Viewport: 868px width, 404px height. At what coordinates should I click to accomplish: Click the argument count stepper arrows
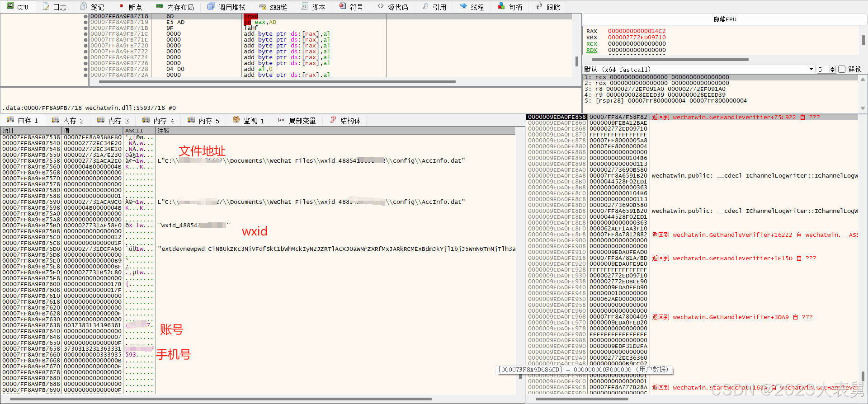pos(833,69)
